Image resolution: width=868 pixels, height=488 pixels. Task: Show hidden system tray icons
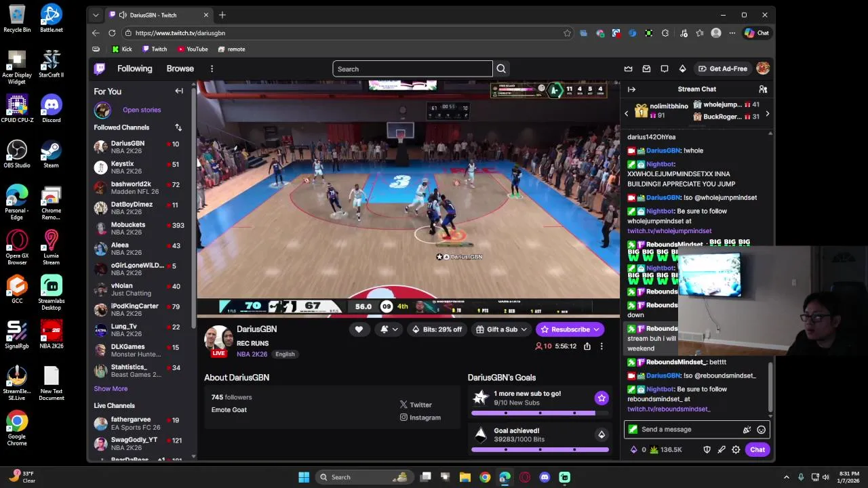click(x=787, y=477)
